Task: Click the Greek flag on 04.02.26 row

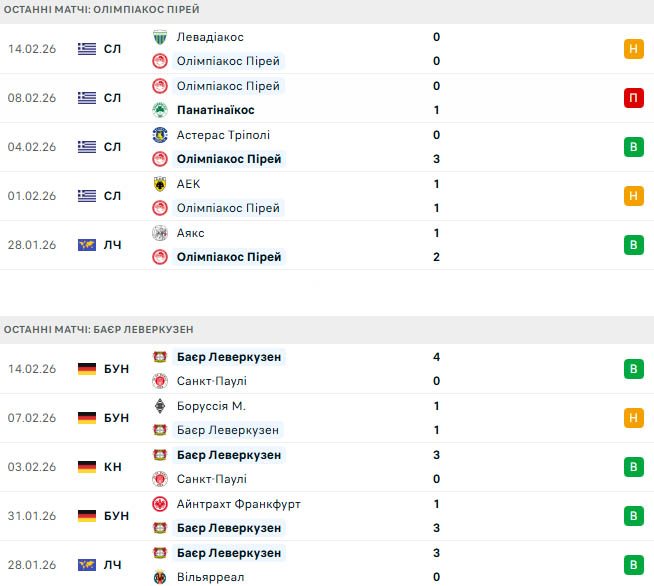Action: pyautogui.click(x=87, y=147)
